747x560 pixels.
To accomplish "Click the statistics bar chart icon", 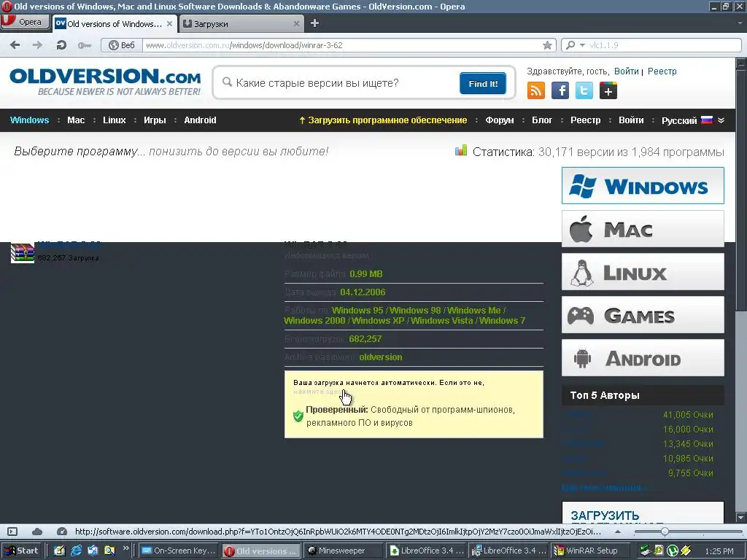I will click(x=461, y=151).
